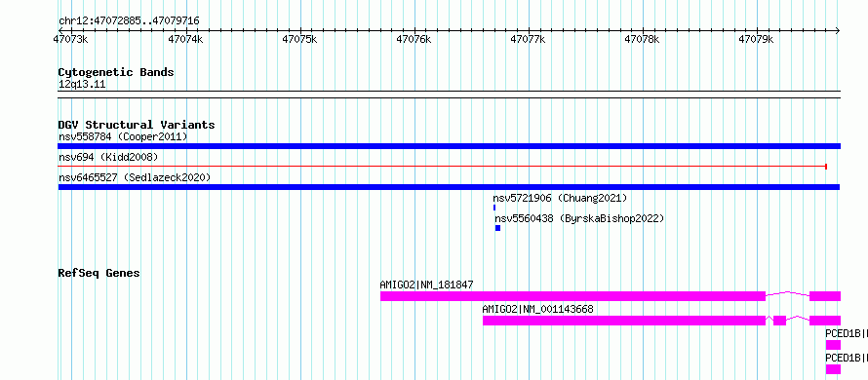Click the intron connector of AMIGO2 NM_181847
This screenshot has width=868, height=380.
point(788,293)
